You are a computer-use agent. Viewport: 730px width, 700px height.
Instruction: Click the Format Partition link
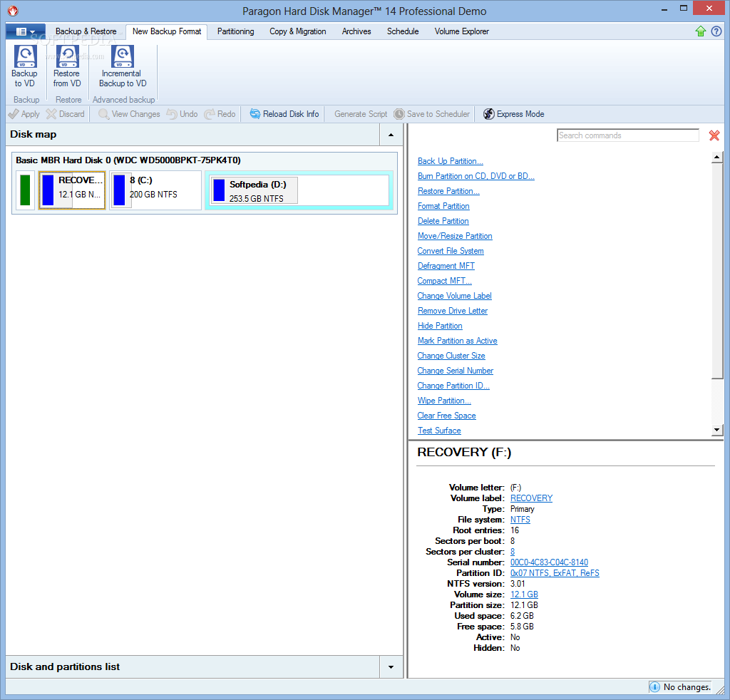click(x=443, y=206)
